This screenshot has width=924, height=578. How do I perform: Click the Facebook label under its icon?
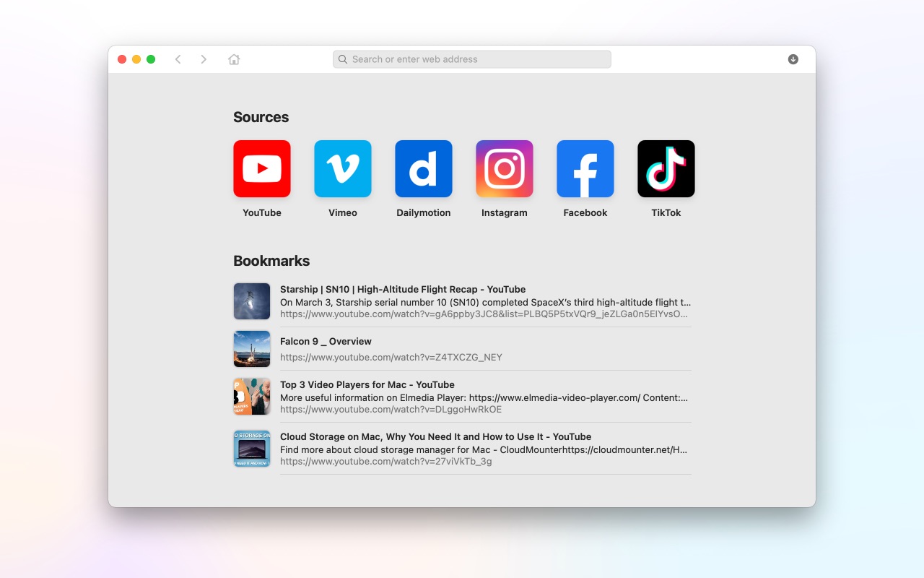(585, 212)
